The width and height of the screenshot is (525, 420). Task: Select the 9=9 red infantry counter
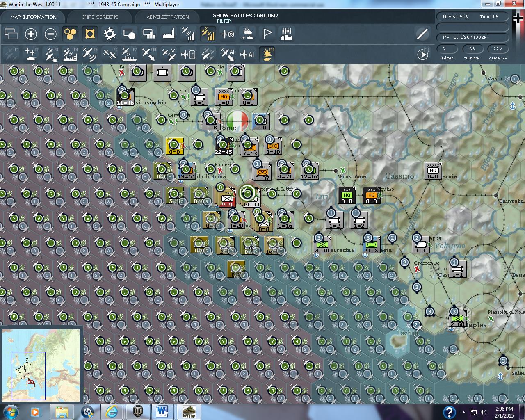pos(227,199)
